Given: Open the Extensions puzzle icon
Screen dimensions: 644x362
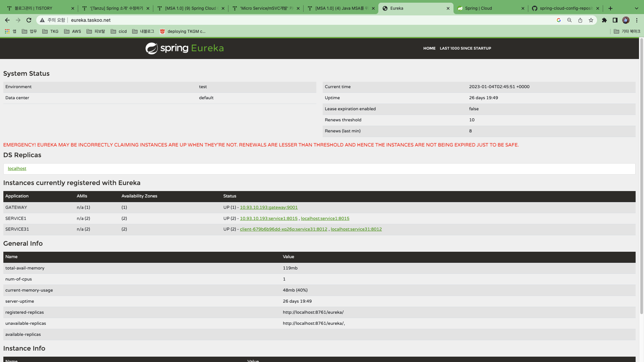Looking at the screenshot, I should (x=604, y=20).
